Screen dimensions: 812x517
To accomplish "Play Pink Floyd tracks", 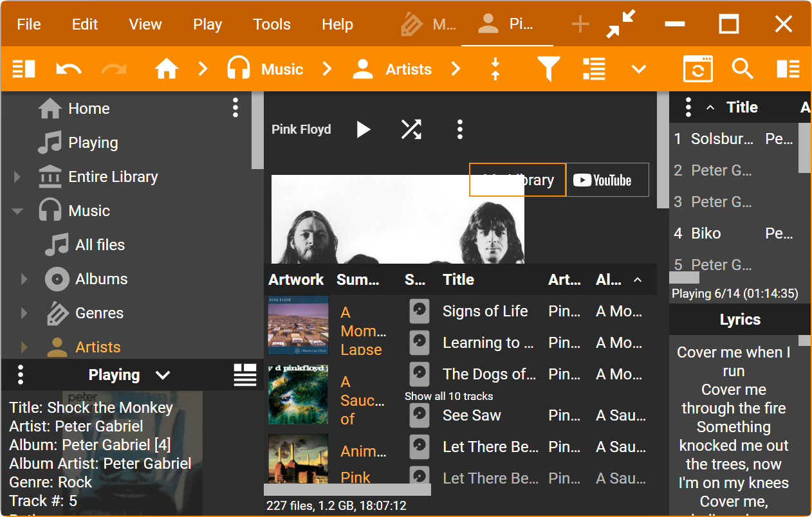I will [x=364, y=129].
